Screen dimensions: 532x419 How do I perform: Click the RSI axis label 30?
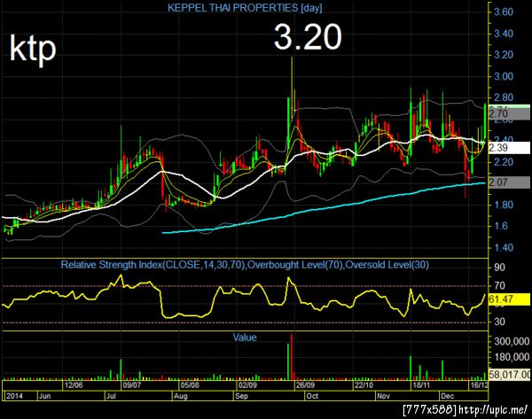click(499, 322)
